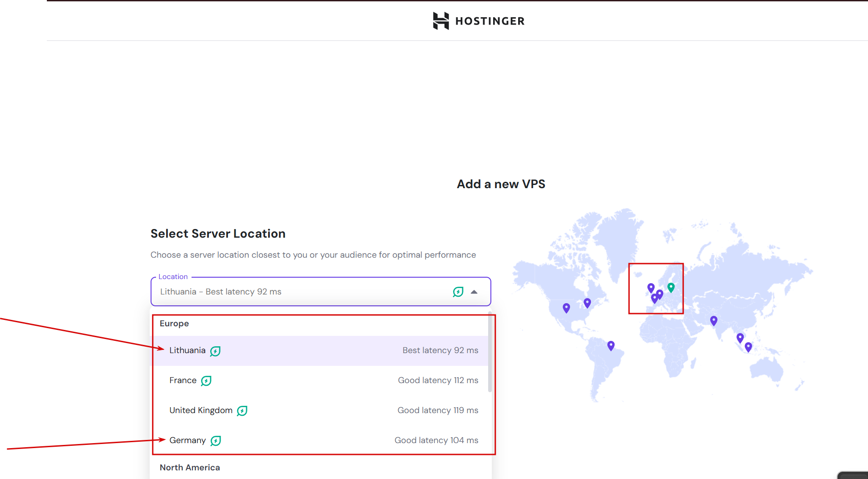
Task: Choose Germany with latency 104 ms
Action: 321,440
